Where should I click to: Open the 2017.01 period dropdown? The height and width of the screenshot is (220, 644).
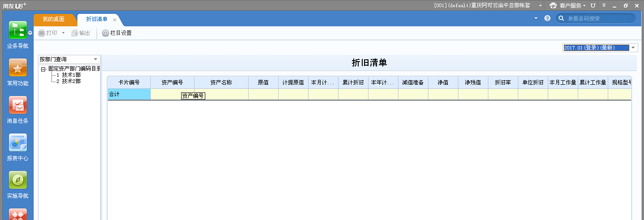(x=633, y=48)
